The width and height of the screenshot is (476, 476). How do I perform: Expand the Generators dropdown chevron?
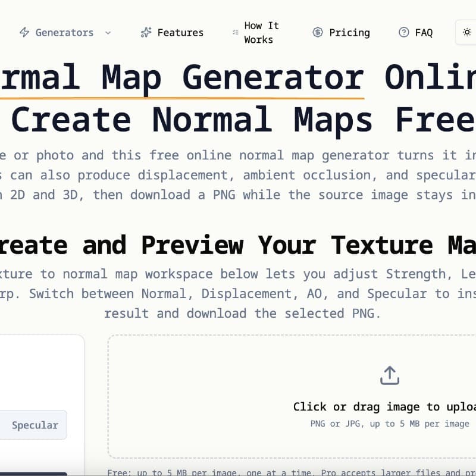tap(108, 33)
